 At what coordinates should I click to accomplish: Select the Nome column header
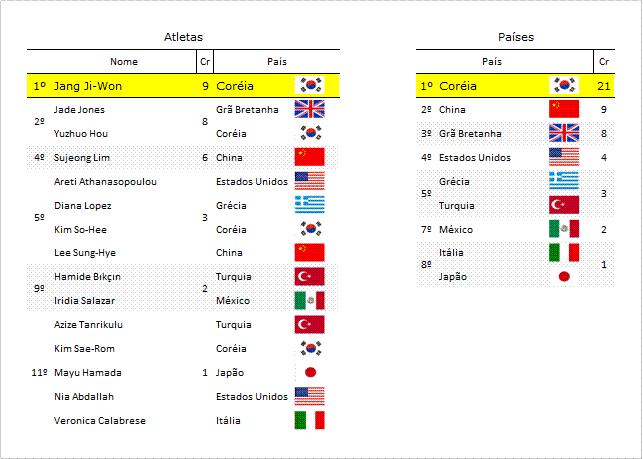pyautogui.click(x=124, y=62)
